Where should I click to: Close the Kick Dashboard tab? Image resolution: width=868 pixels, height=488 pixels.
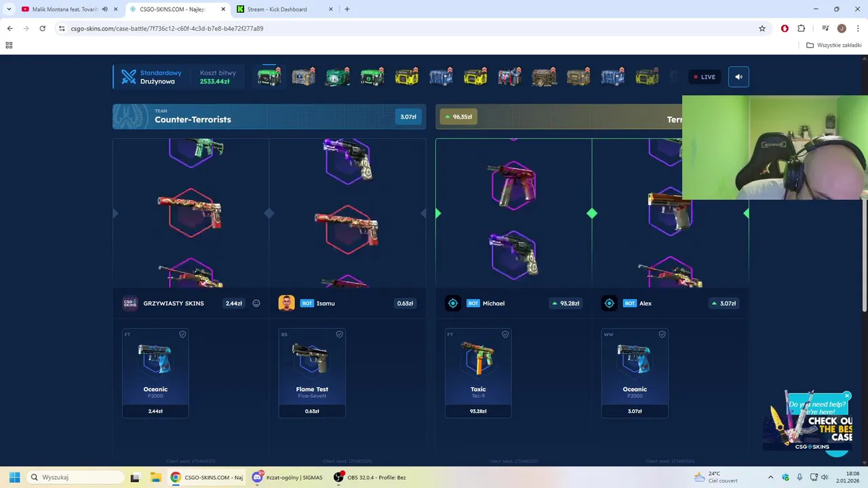pos(332,9)
